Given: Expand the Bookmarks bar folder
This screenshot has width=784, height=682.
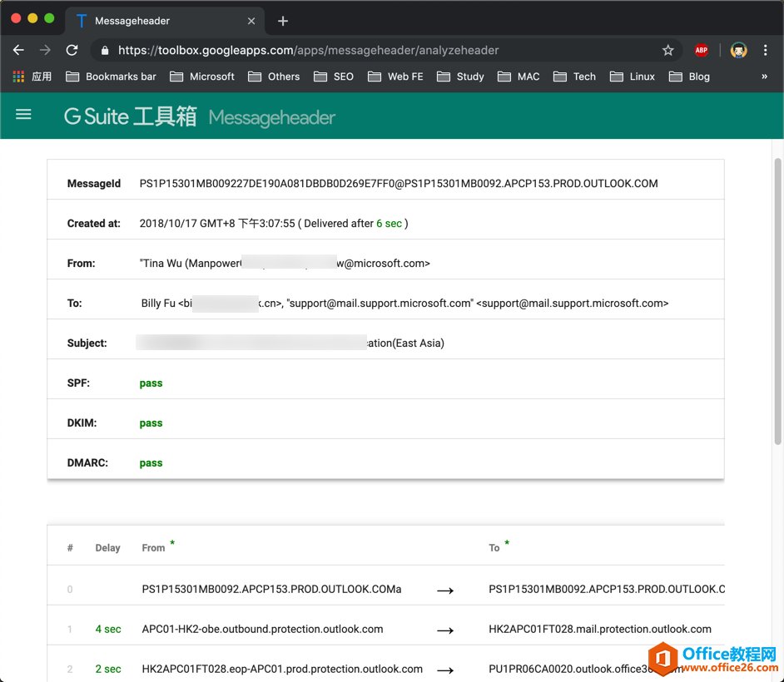Looking at the screenshot, I should (x=111, y=77).
